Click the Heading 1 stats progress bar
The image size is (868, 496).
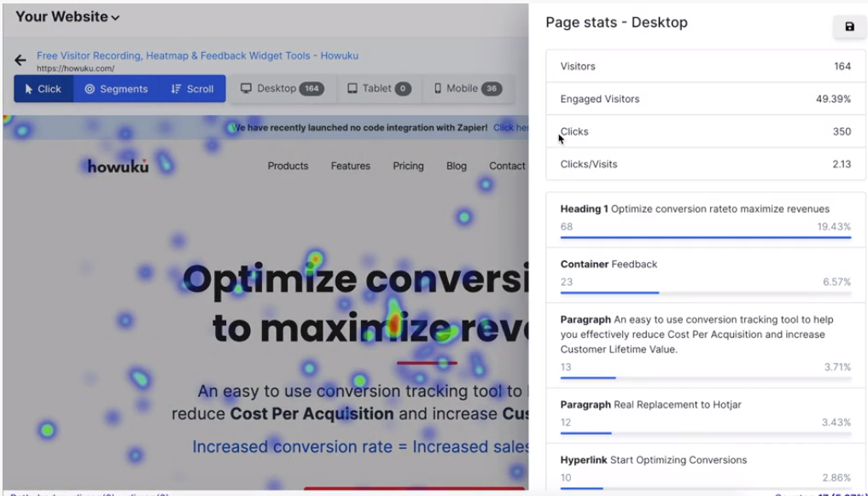[705, 237]
